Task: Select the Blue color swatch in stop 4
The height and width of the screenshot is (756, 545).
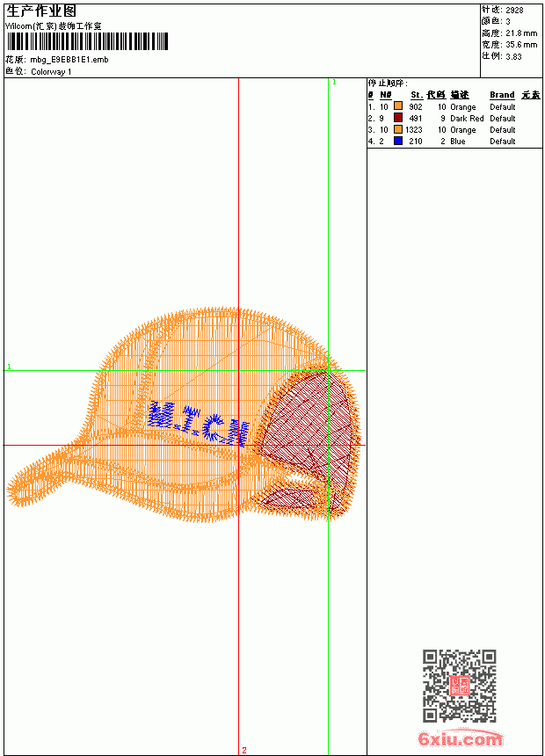Action: click(398, 141)
